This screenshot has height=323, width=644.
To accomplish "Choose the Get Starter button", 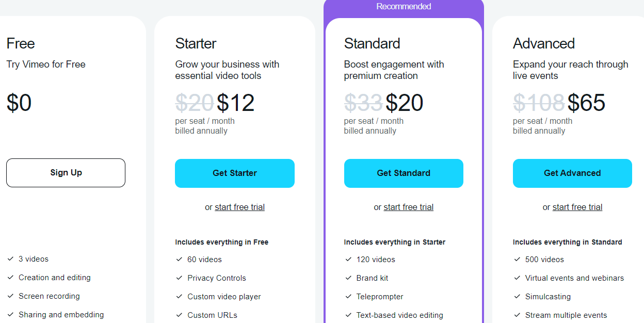I will click(x=235, y=173).
